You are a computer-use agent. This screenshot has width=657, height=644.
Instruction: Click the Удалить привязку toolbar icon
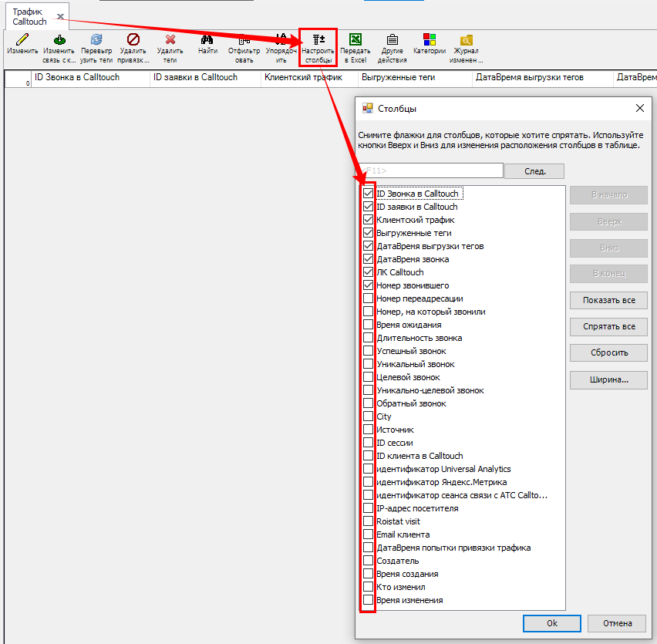pyautogui.click(x=133, y=39)
